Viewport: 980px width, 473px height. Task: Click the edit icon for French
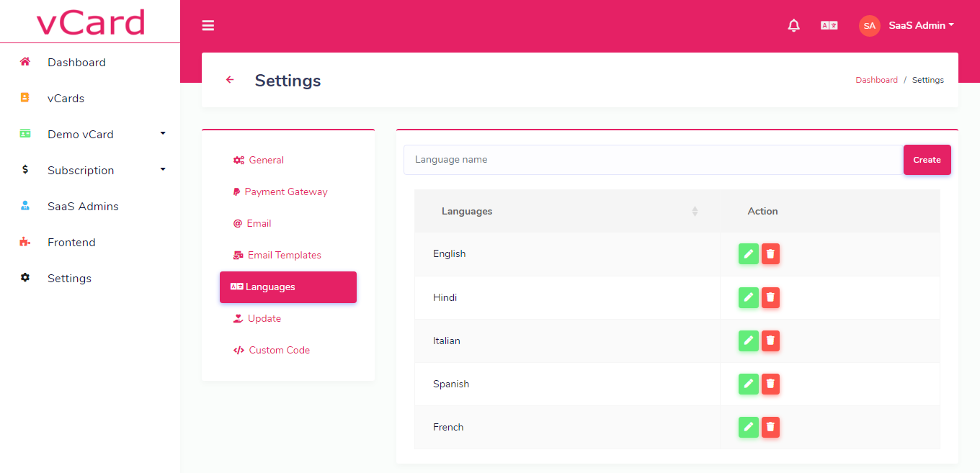click(748, 427)
